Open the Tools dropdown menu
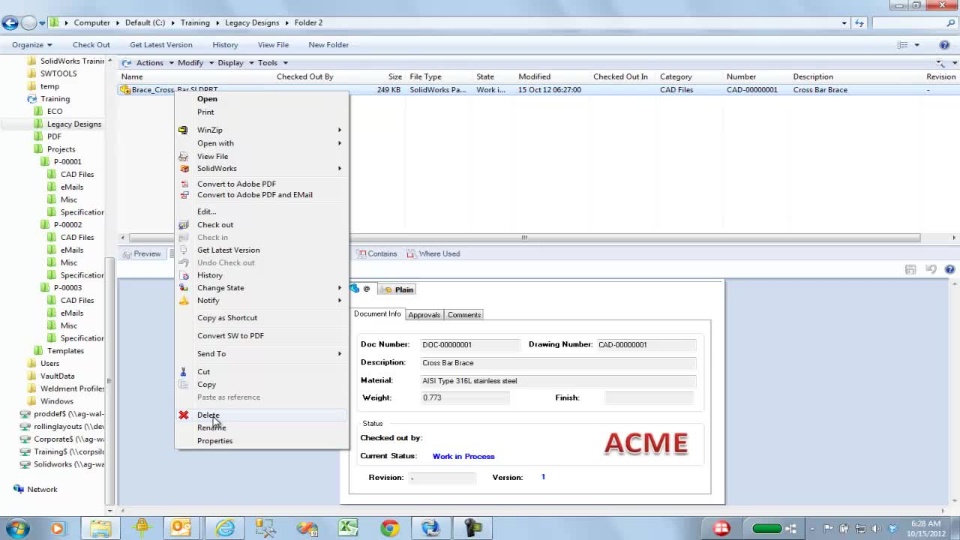Viewport: 960px width, 540px height. 272,63
